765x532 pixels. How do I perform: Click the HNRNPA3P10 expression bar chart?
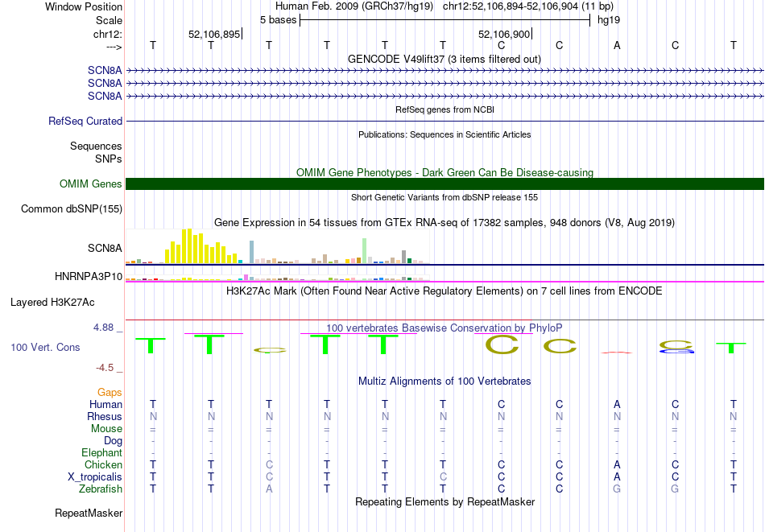click(277, 278)
